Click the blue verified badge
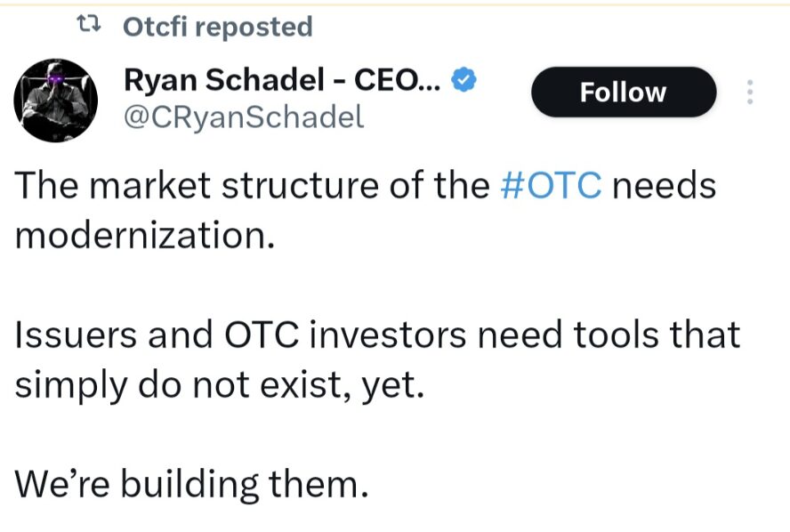 point(465,80)
